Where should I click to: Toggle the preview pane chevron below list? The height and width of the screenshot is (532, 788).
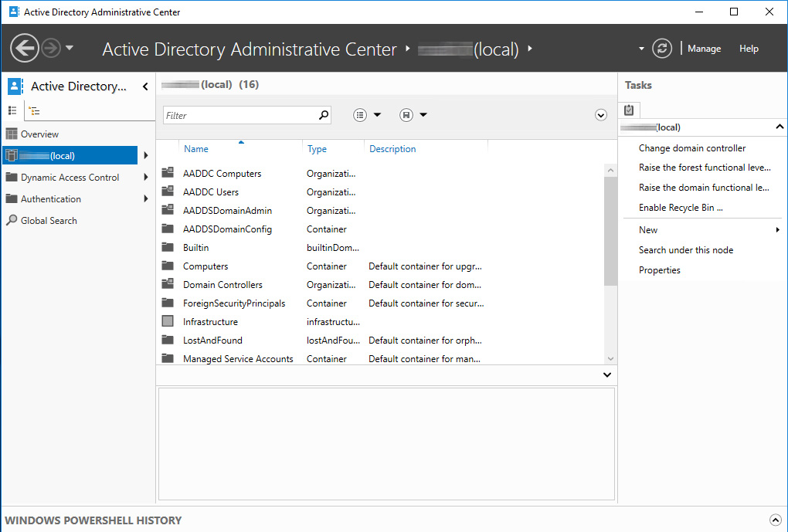pyautogui.click(x=607, y=374)
